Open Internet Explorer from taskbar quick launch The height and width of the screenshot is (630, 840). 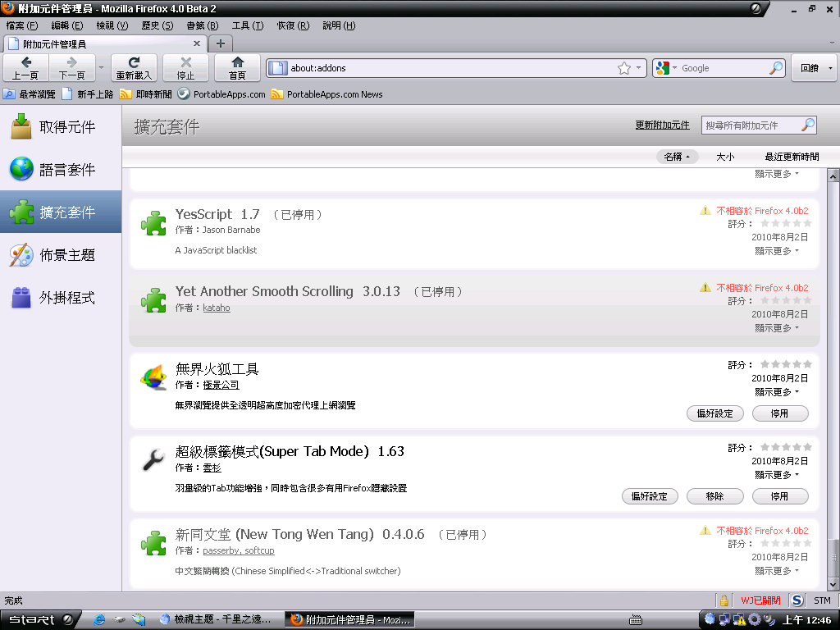coord(99,620)
